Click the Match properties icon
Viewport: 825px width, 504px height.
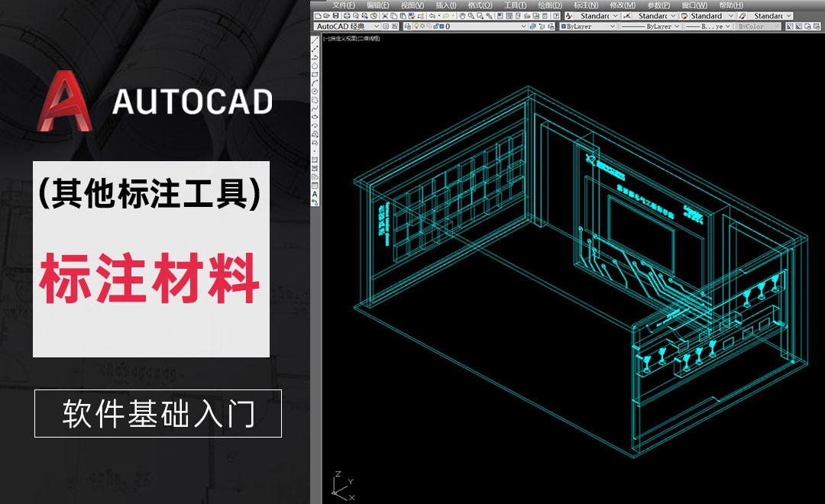pyautogui.click(x=412, y=16)
